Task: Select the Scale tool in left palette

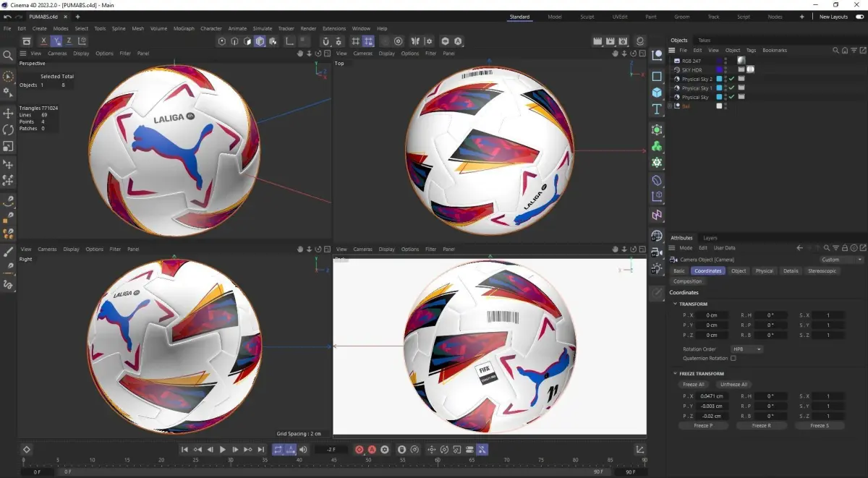Action: click(x=8, y=147)
